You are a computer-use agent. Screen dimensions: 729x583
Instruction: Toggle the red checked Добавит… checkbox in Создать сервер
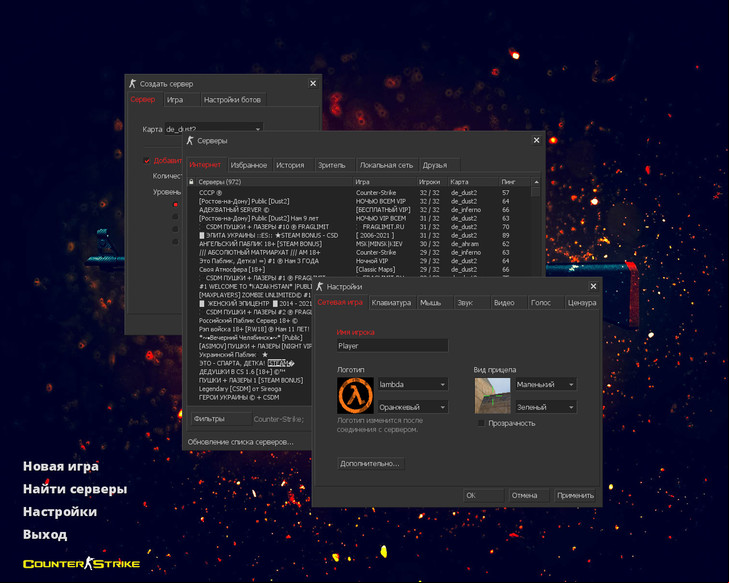[x=147, y=161]
